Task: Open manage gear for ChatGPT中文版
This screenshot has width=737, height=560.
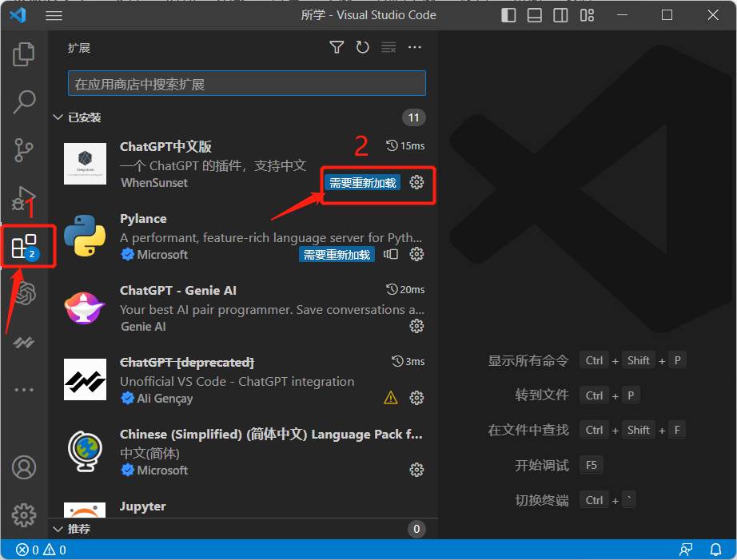Action: coord(416,182)
